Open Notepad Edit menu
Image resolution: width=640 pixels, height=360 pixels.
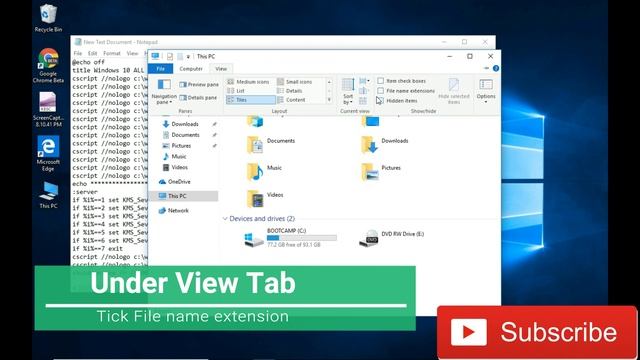coord(93,53)
